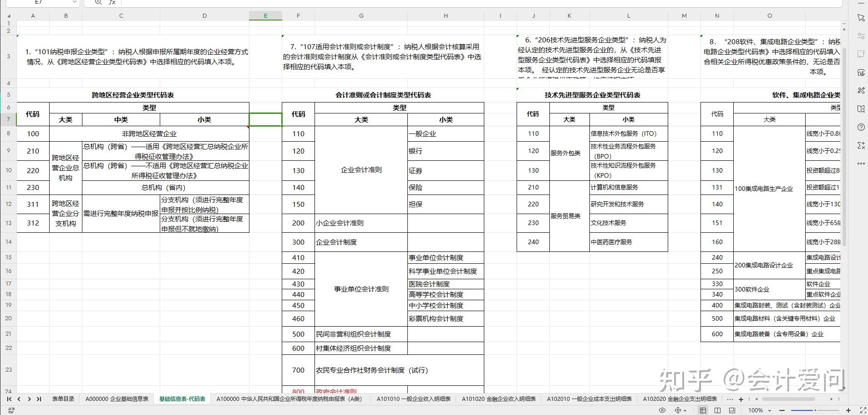The width and height of the screenshot is (868, 415).
Task: Adjust the zoom slider handle
Action: point(815,410)
